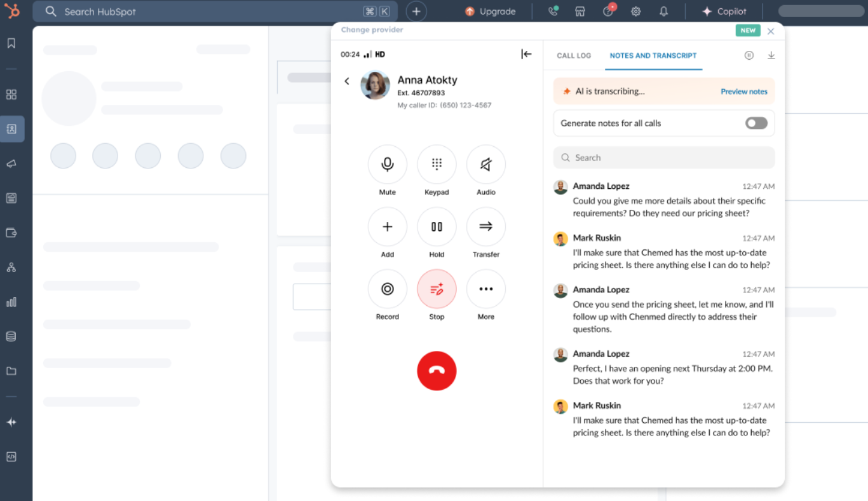Transfer the call to someone else
The height and width of the screenshot is (501, 868).
point(485,226)
